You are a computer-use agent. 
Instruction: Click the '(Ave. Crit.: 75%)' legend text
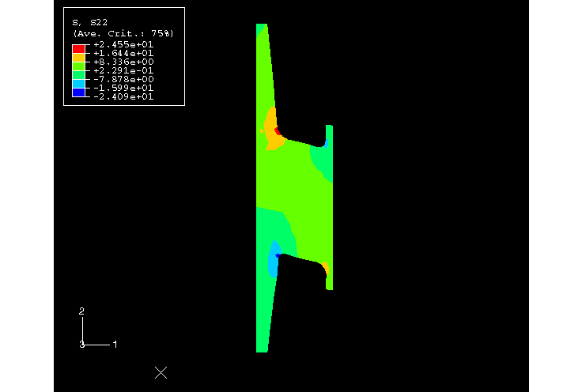click(123, 34)
